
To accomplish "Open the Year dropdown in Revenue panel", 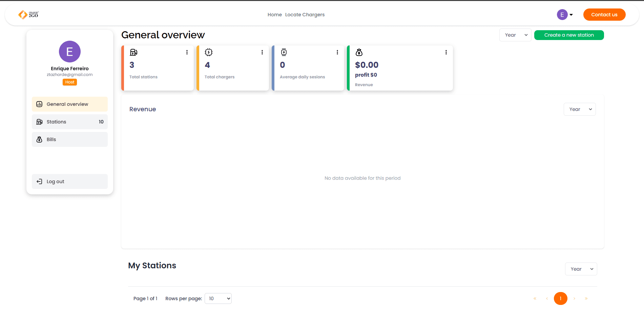I will tap(580, 109).
